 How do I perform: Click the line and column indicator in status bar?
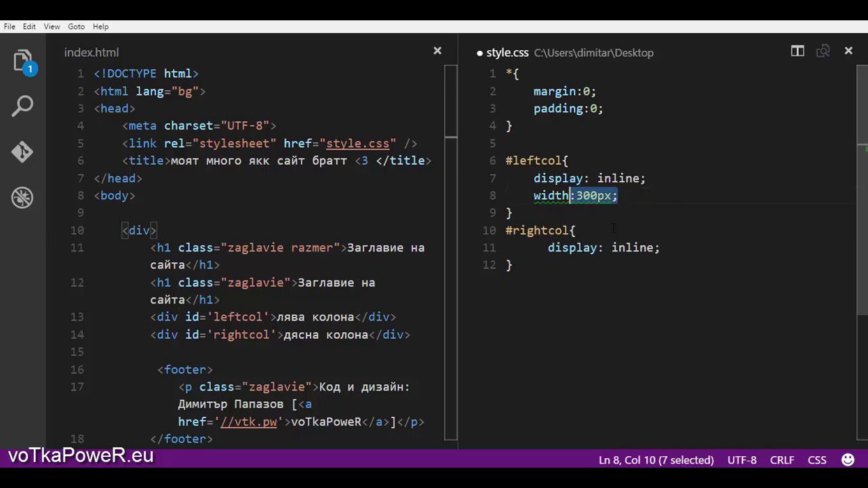656,460
